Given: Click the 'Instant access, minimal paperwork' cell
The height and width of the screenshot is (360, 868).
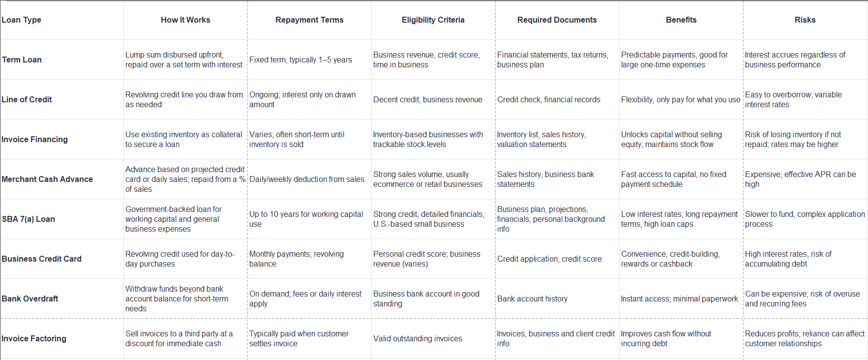Looking at the screenshot, I should point(680,299).
